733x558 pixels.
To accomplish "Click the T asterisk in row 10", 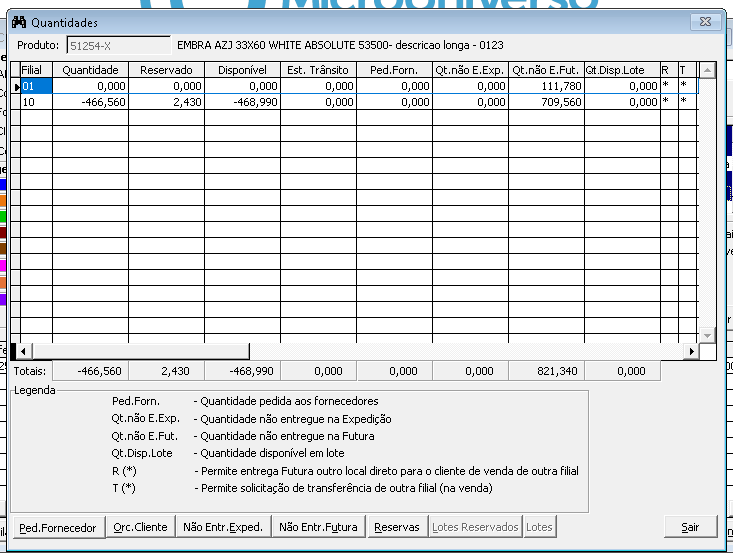I will [x=683, y=101].
